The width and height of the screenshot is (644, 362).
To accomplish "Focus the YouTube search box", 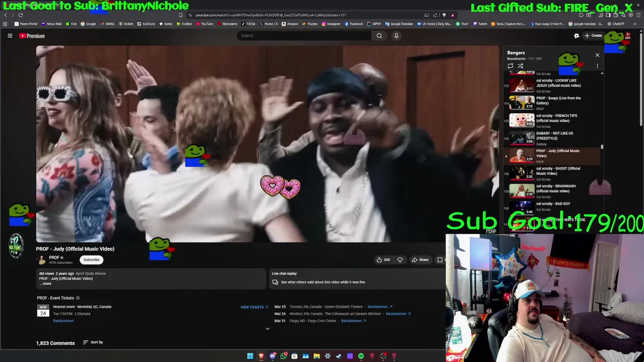I will click(304, 36).
